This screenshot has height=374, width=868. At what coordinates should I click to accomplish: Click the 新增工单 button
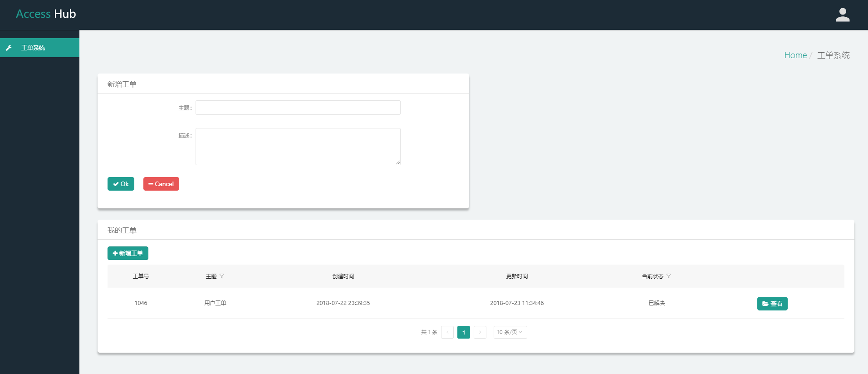[128, 253]
